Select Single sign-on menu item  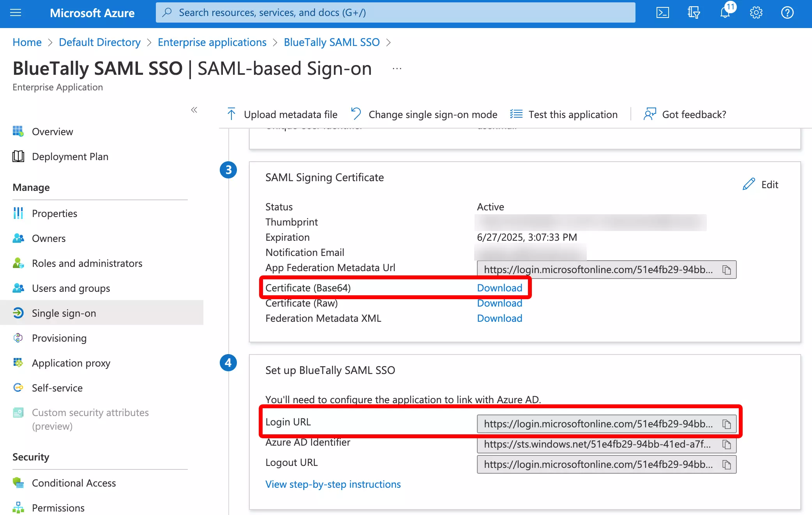(101, 313)
